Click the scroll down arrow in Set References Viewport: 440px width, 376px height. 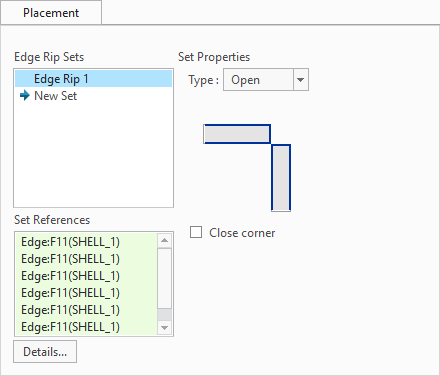[164, 328]
